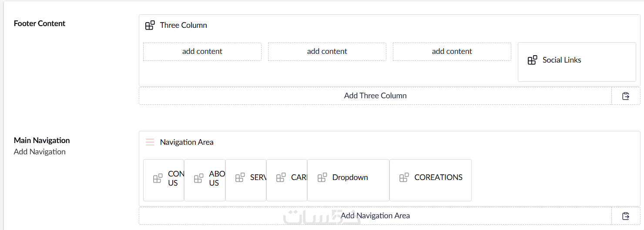Click the COREATIONS block icon
The height and width of the screenshot is (230, 644).
[404, 177]
